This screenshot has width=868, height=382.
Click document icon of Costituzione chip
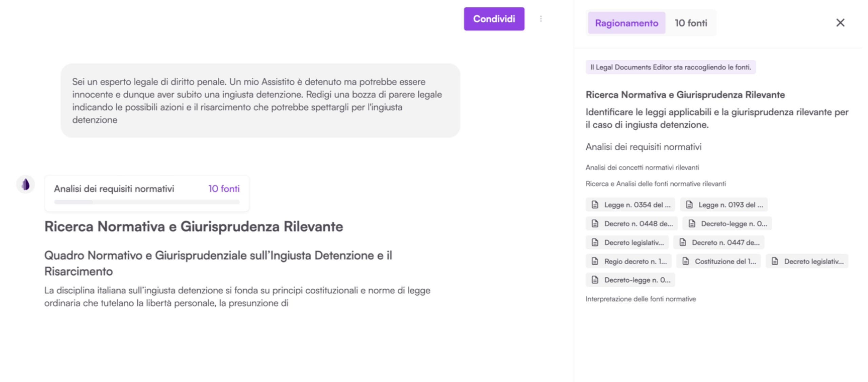point(686,261)
